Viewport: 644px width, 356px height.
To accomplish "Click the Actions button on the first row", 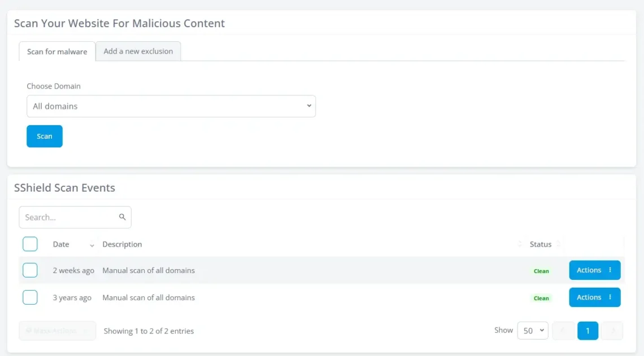I will pos(589,270).
